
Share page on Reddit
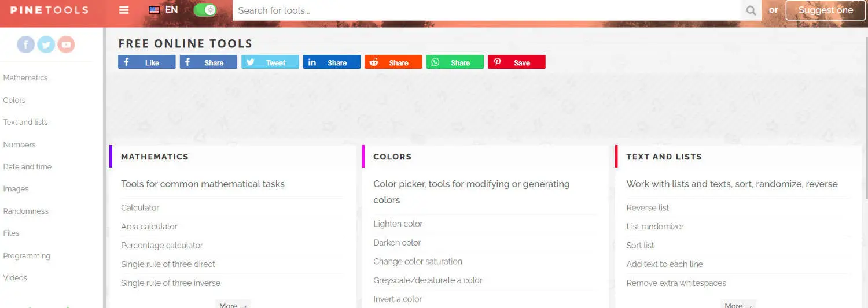[x=393, y=62]
